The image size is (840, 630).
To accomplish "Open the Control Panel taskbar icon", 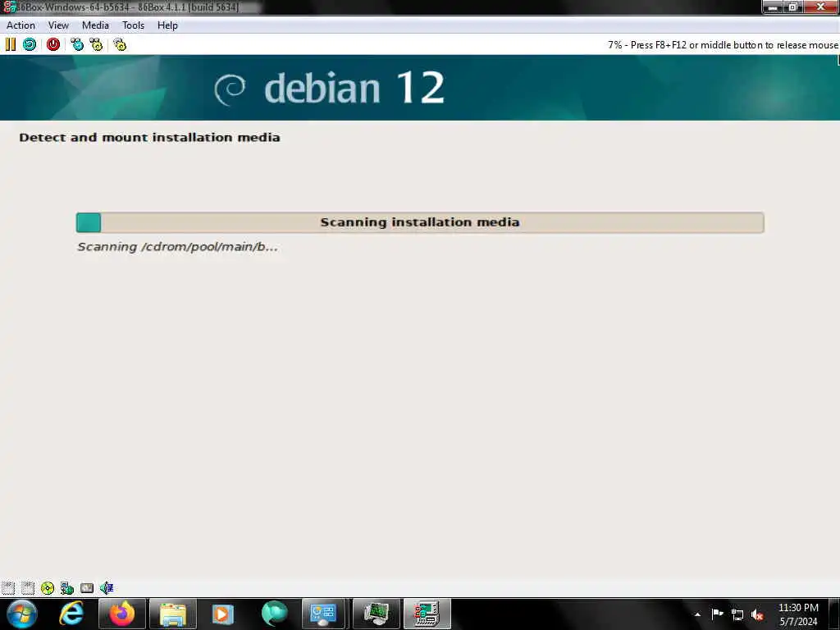I will tap(324, 614).
